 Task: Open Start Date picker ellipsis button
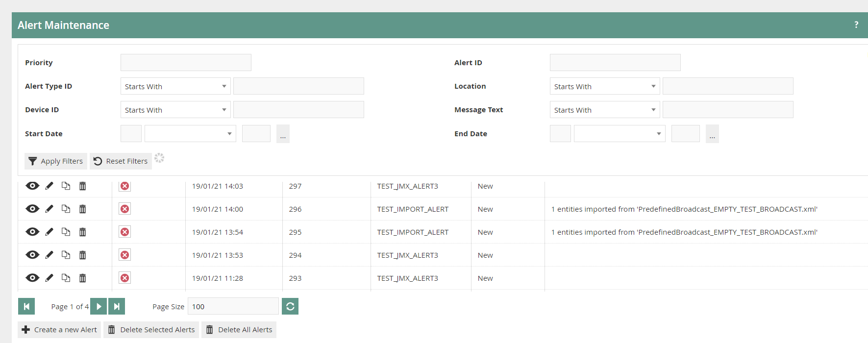click(x=283, y=133)
